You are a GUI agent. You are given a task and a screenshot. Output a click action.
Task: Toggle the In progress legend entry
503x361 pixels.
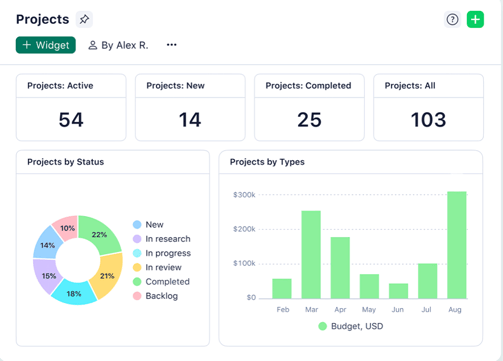162,253
